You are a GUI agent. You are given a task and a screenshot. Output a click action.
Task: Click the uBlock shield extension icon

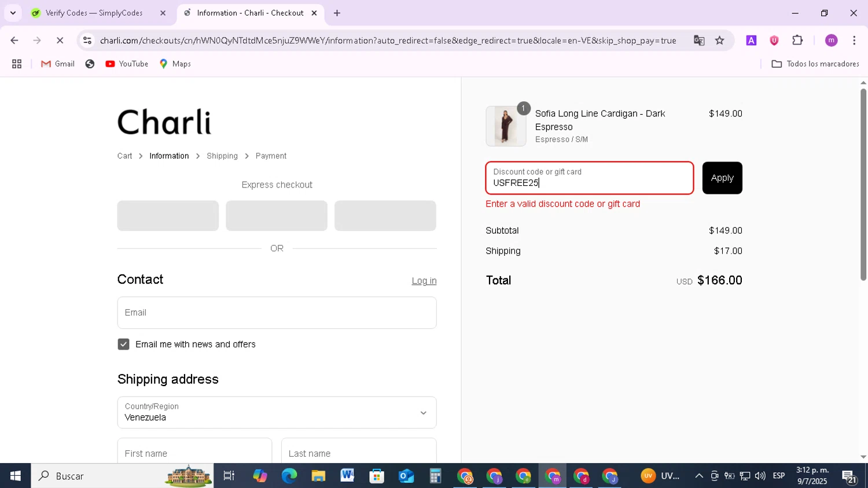tap(774, 41)
